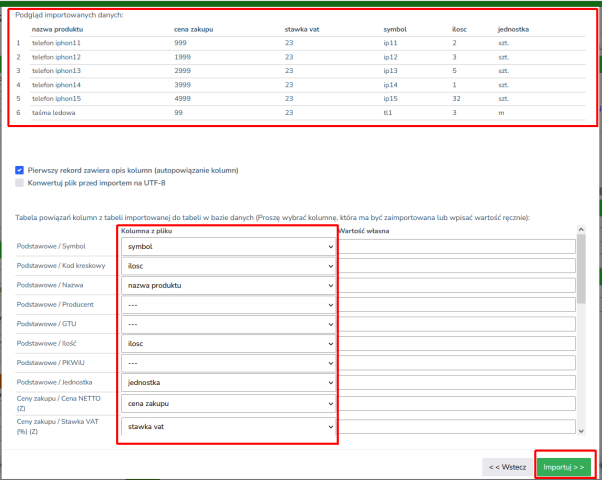Click 'telefon iphon12' cell in preview

56,57
